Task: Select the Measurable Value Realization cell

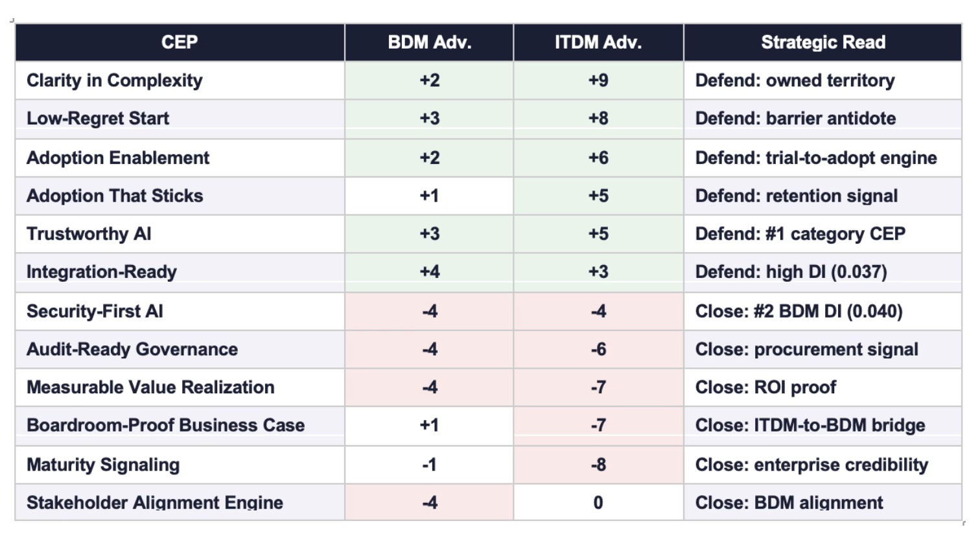Action: pyautogui.click(x=150, y=388)
